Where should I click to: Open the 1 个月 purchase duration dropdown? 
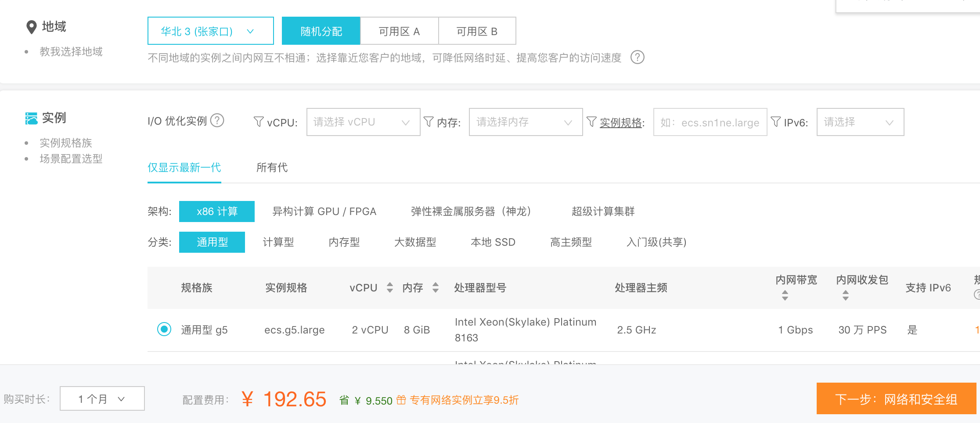(x=102, y=398)
